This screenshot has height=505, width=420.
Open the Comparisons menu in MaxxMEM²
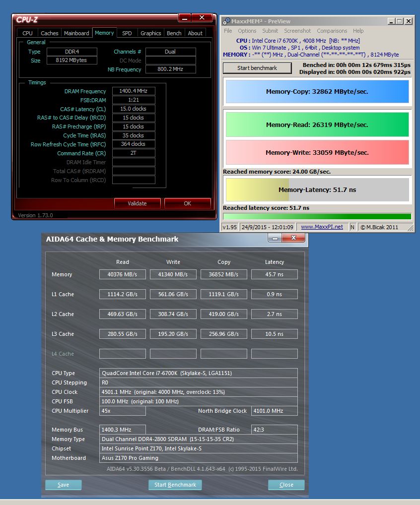pos(332,31)
